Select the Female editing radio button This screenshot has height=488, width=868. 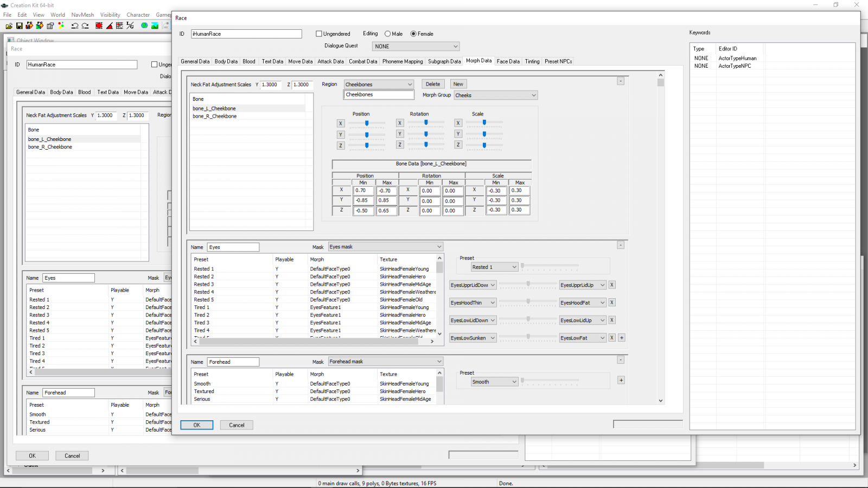pyautogui.click(x=413, y=34)
